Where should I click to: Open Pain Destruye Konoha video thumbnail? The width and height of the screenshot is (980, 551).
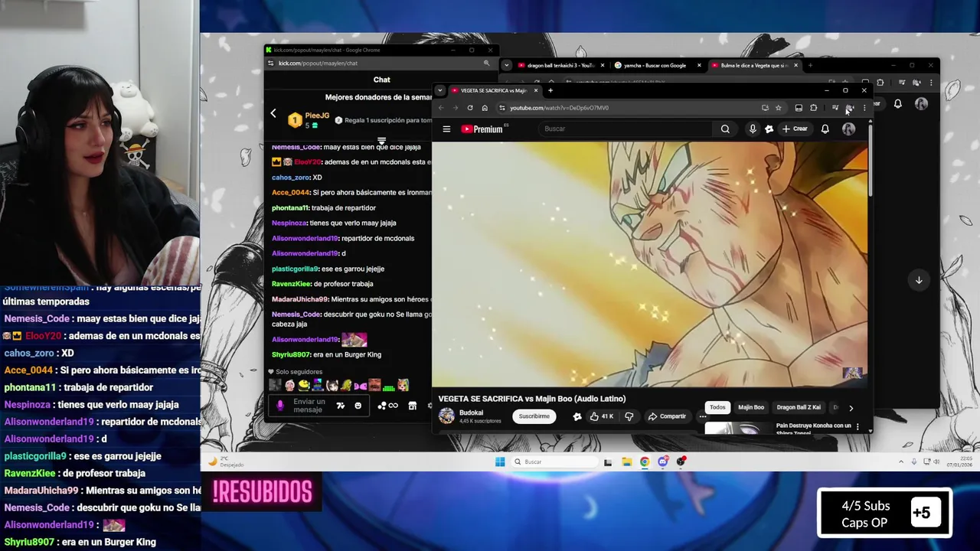[x=737, y=428]
